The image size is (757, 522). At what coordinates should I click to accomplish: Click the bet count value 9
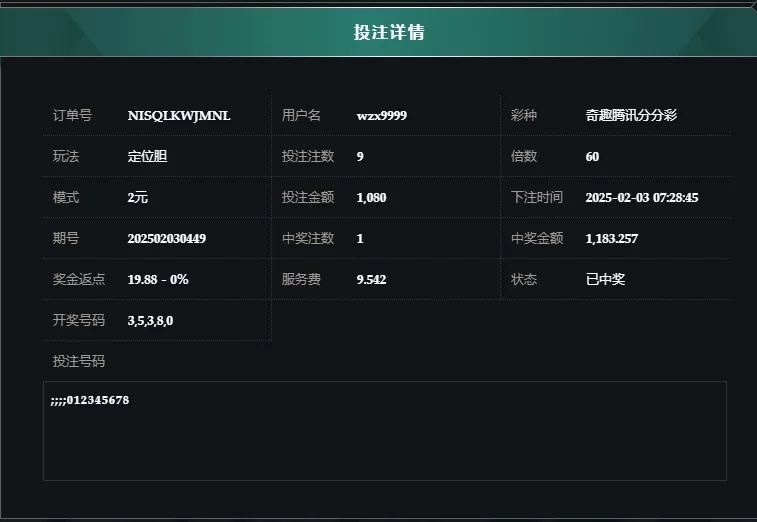(x=360, y=156)
